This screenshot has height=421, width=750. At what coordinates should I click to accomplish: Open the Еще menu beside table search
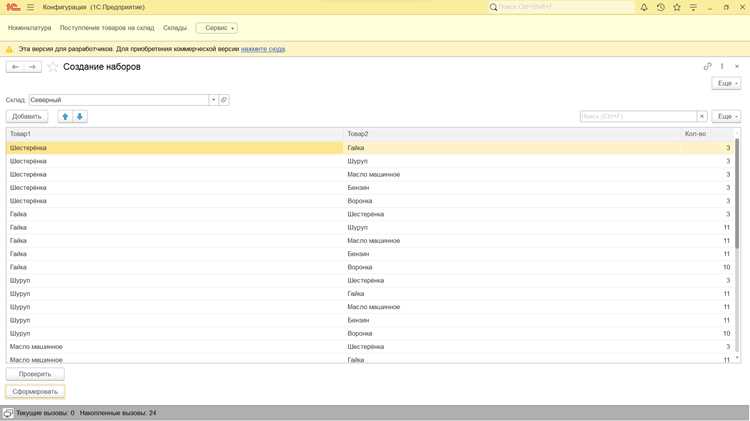click(x=727, y=116)
